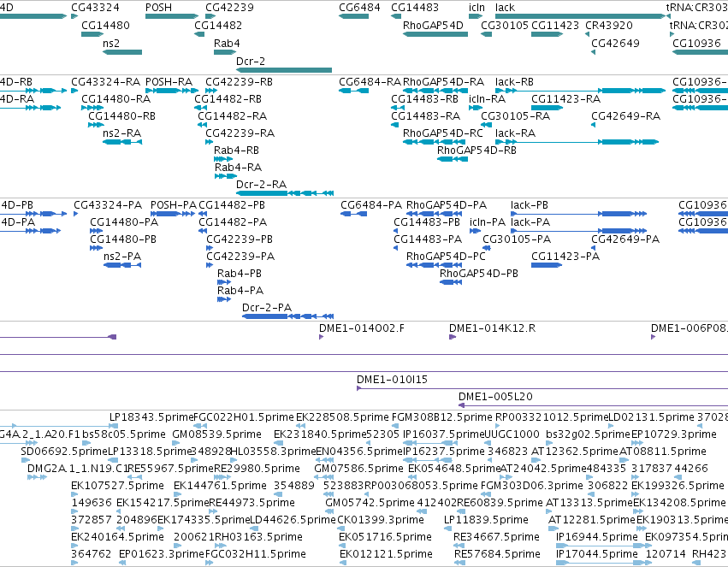Click the Rab4 gene feature
The height and width of the screenshot is (567, 728).
coord(225,52)
